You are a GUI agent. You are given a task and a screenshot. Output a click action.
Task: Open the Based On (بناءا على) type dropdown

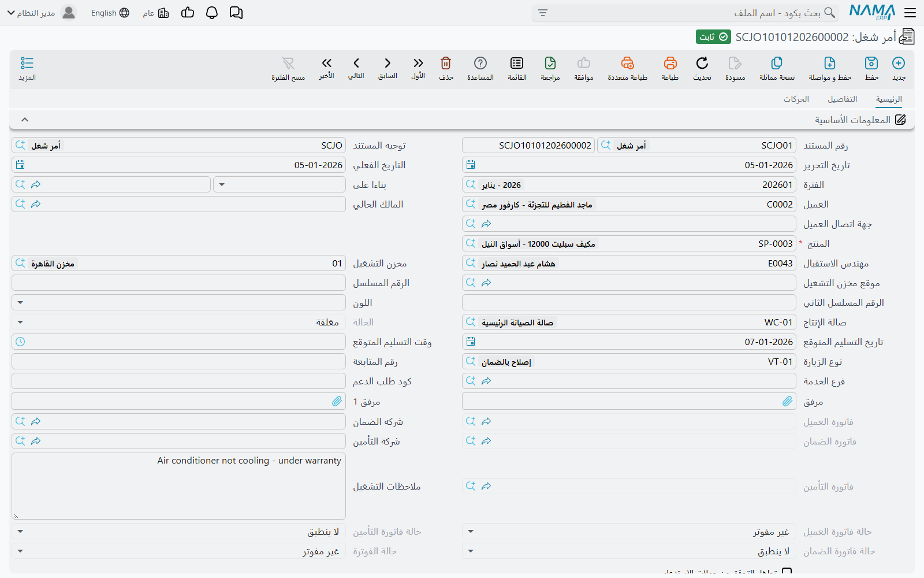pyautogui.click(x=222, y=184)
